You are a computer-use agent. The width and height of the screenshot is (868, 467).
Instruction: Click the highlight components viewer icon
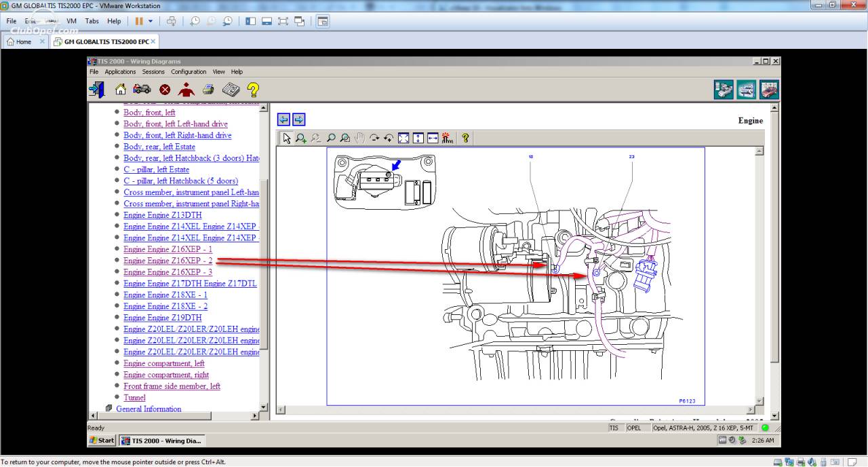coord(447,138)
